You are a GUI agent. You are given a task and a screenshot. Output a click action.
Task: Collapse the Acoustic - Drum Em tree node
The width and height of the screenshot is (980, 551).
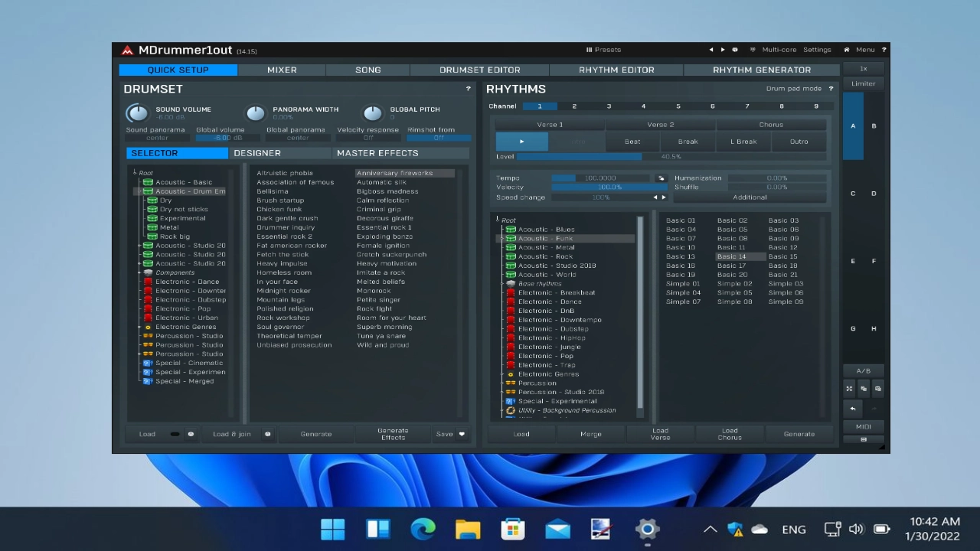tap(140, 191)
